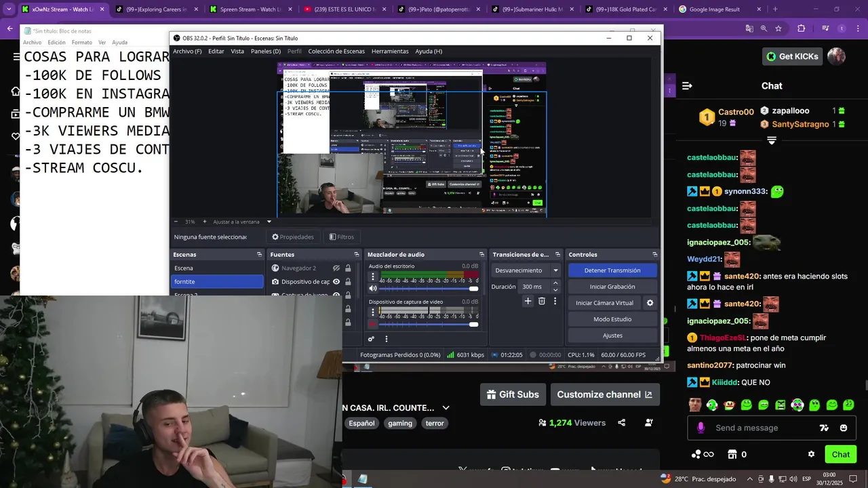Unlock the Navegador 2 source
The height and width of the screenshot is (488, 868).
pyautogui.click(x=348, y=268)
